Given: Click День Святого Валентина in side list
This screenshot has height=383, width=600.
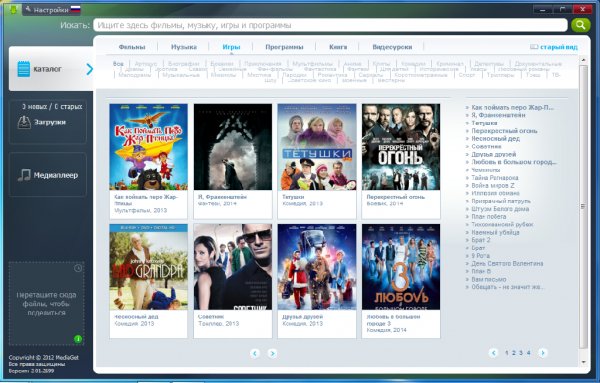Looking at the screenshot, I should pos(507,263).
